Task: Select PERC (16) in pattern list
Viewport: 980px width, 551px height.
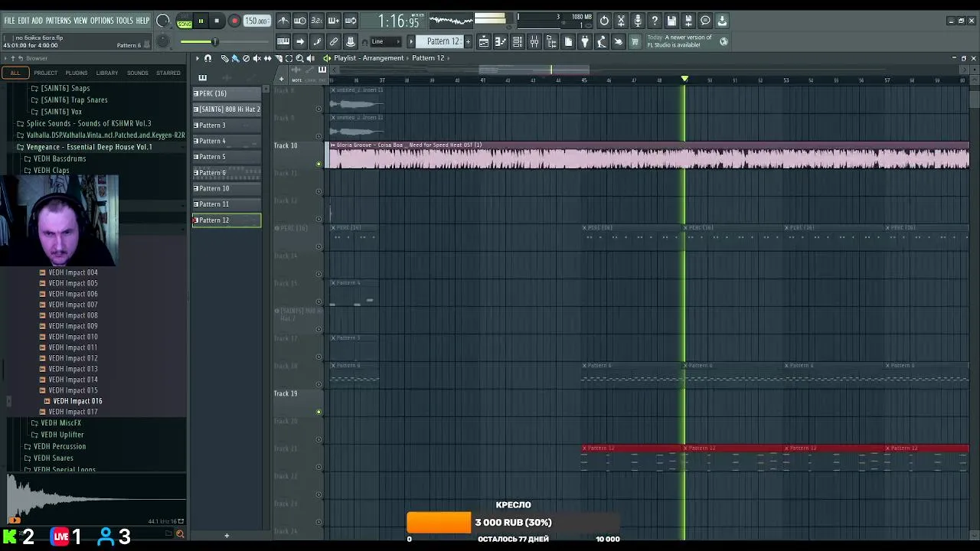Action: coord(227,93)
